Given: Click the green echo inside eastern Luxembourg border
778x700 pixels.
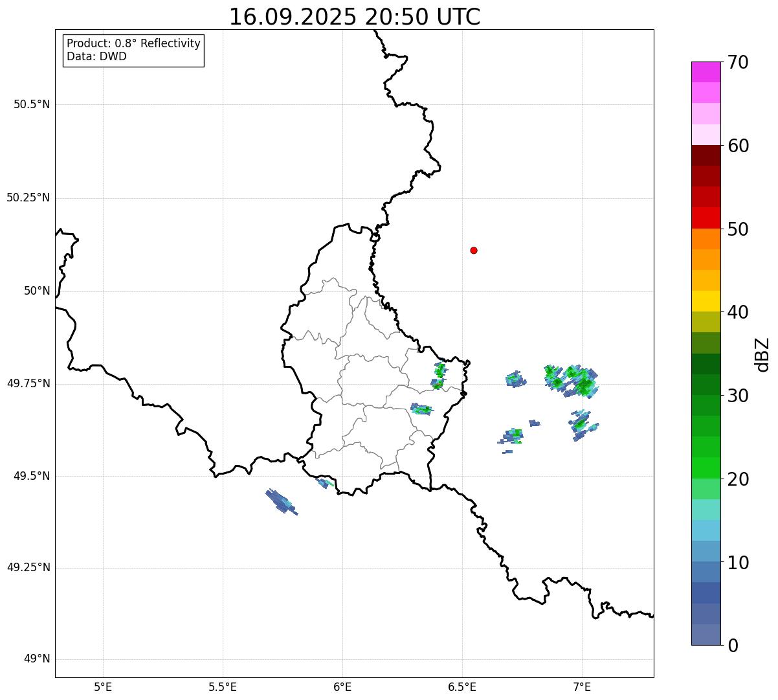Looking at the screenshot, I should [439, 376].
